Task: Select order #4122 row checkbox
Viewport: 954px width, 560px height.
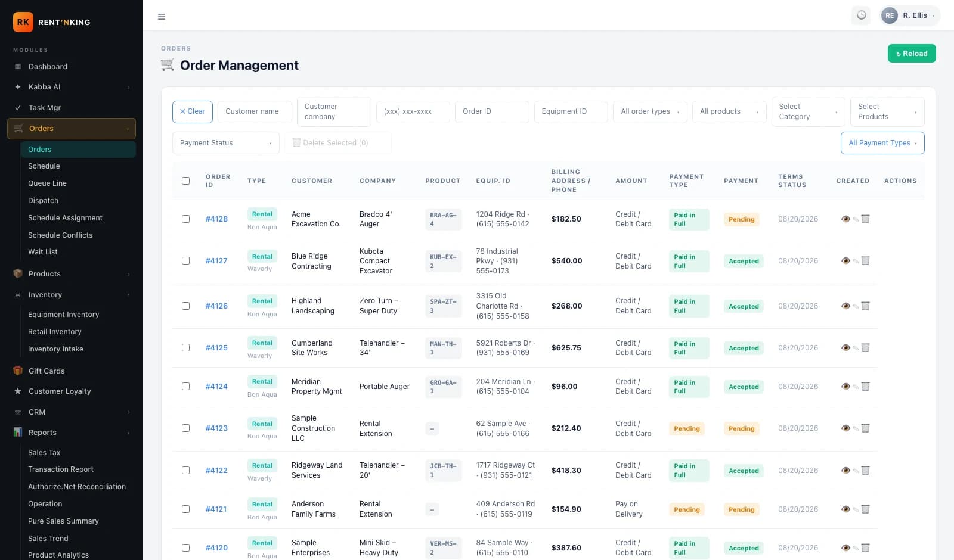Action: tap(185, 471)
